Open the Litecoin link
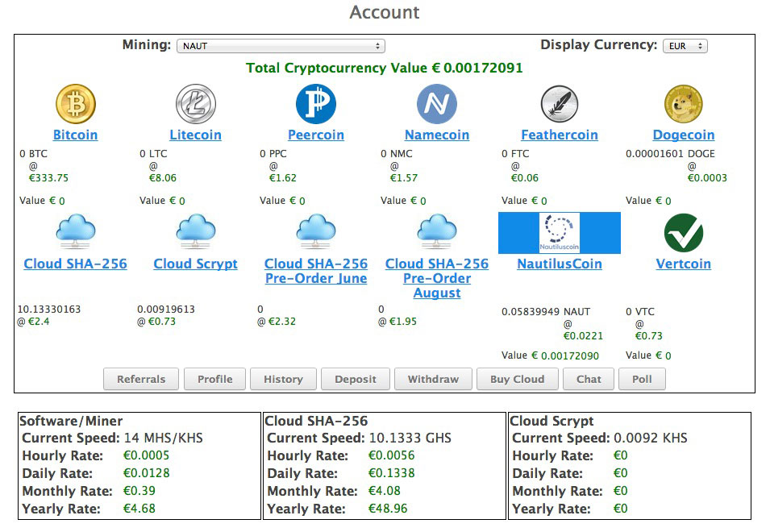Screen dimensions: 770x532 tap(195, 135)
